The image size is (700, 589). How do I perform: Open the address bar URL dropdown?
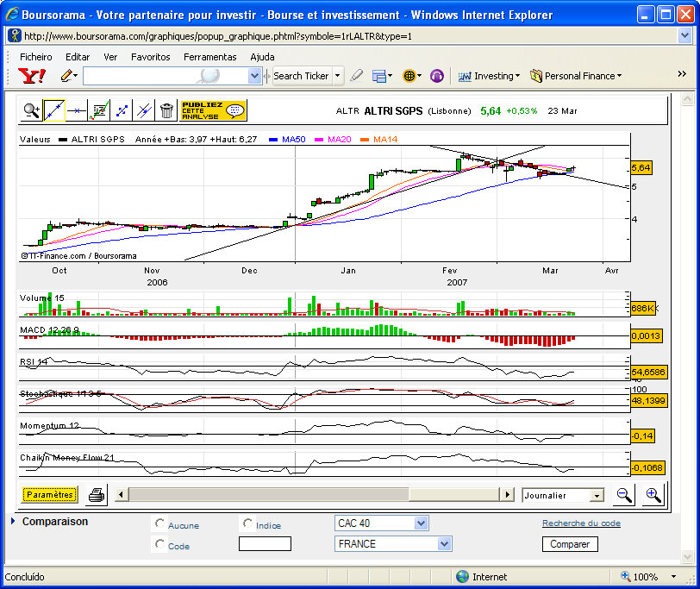[684, 35]
